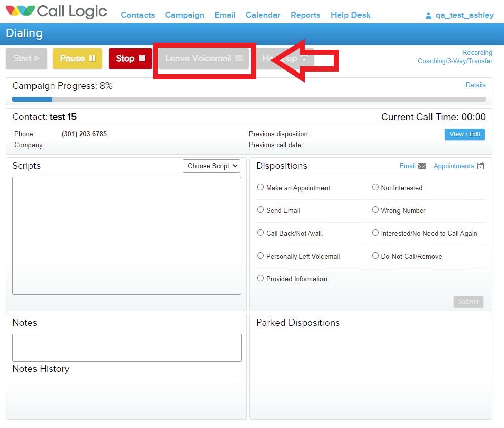Viewport: 504px width, 428px height.
Task: Select the Not Interested radio button
Action: pyautogui.click(x=376, y=187)
